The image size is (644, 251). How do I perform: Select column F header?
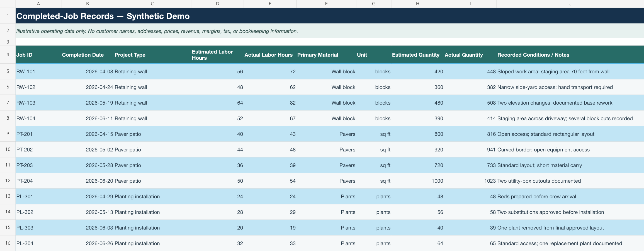point(326,4)
